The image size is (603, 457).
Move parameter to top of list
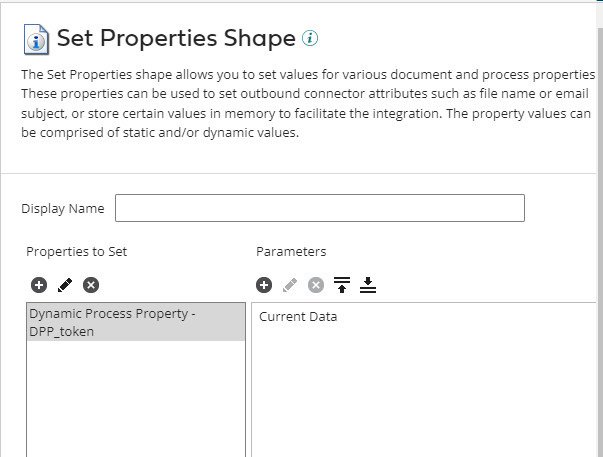tap(342, 285)
